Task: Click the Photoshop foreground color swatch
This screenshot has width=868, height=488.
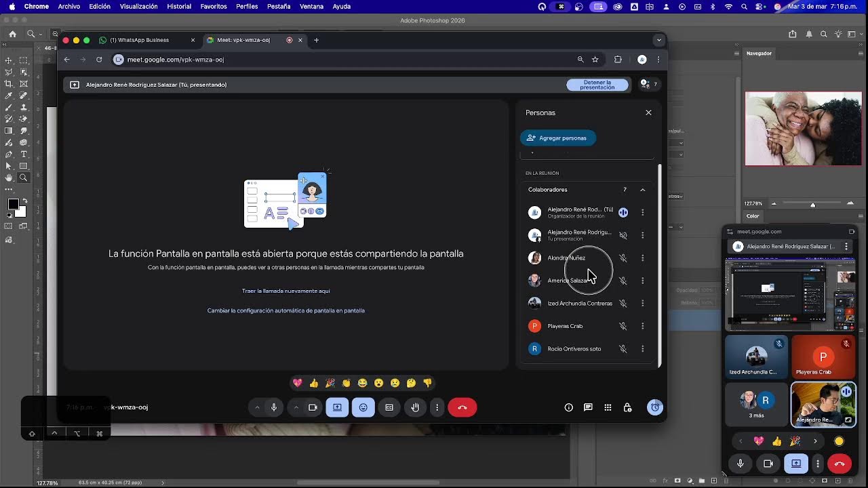Action: tap(13, 205)
